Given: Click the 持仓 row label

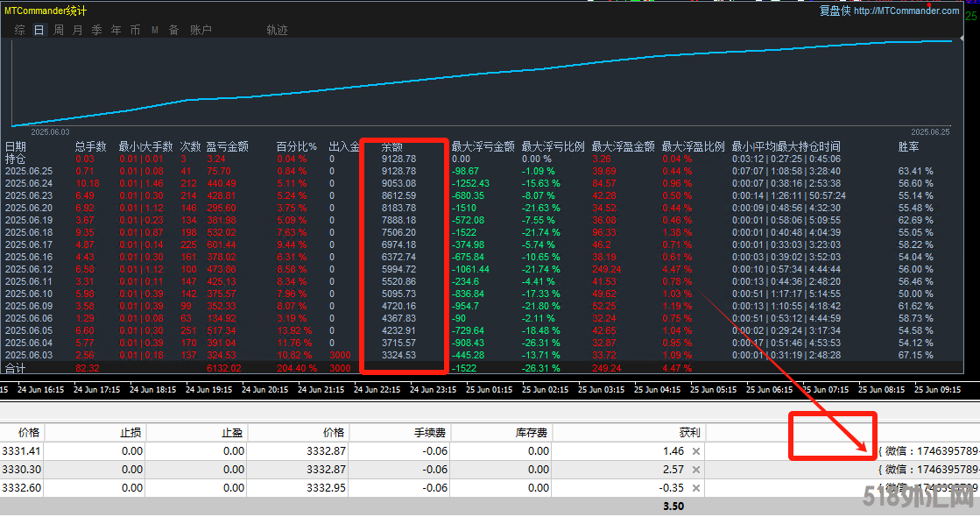Looking at the screenshot, I should pos(16,159).
